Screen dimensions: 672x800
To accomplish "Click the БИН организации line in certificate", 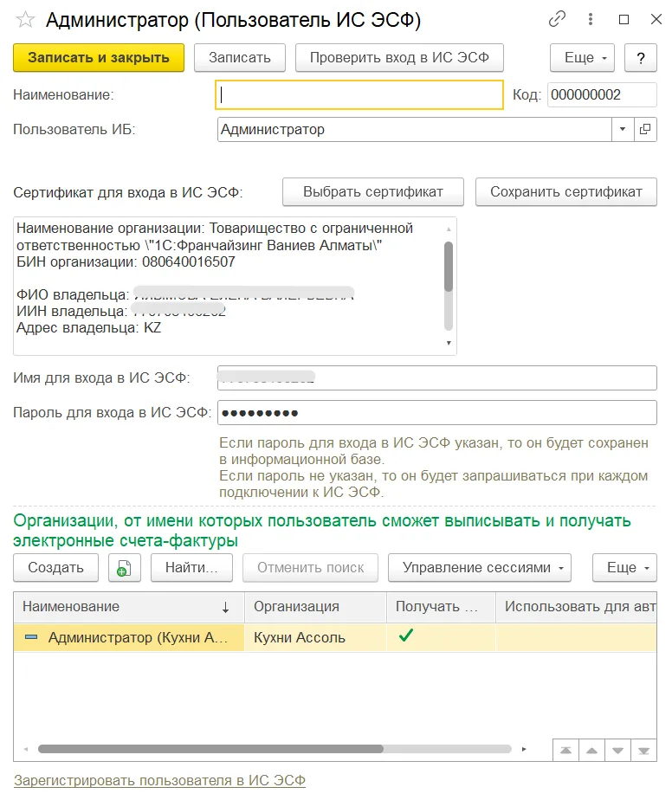I will coord(126,262).
